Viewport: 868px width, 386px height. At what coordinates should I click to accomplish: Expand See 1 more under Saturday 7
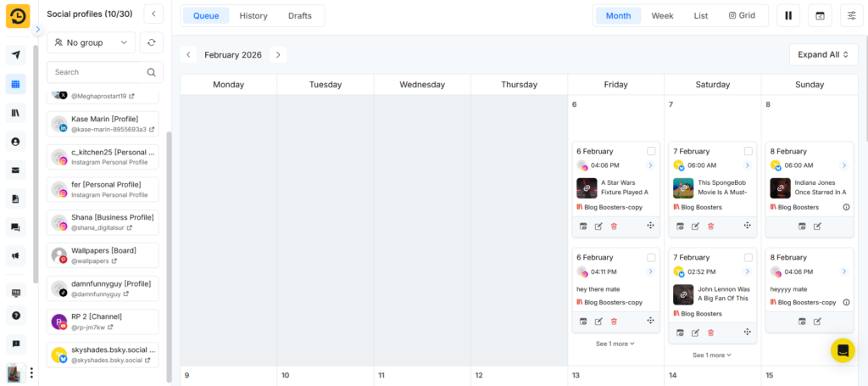pyautogui.click(x=712, y=355)
